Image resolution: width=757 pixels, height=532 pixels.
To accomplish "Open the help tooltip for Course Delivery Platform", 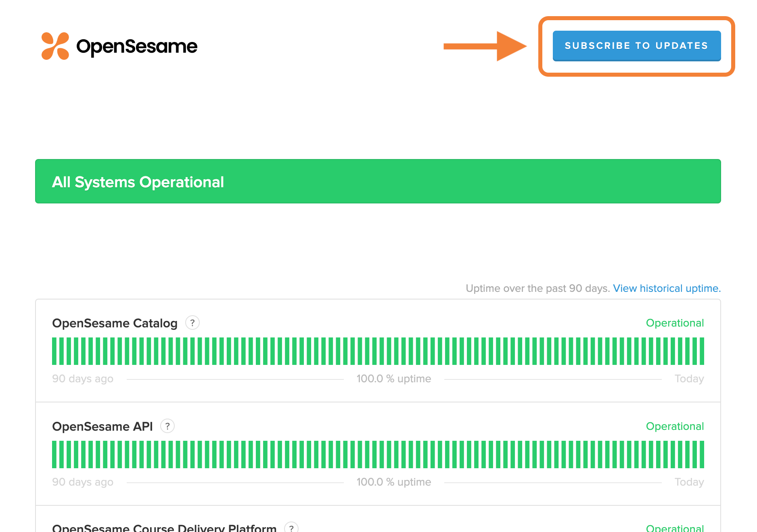I will 291,528.
